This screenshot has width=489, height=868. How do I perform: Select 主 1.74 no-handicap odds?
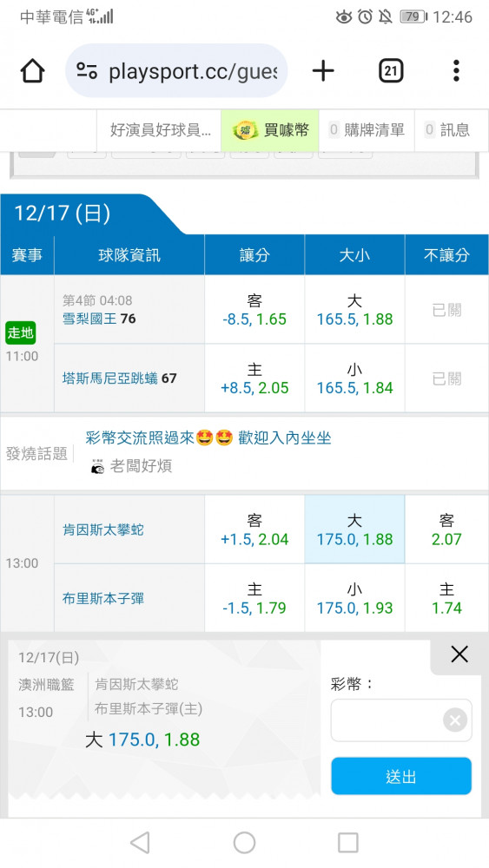pyautogui.click(x=446, y=598)
